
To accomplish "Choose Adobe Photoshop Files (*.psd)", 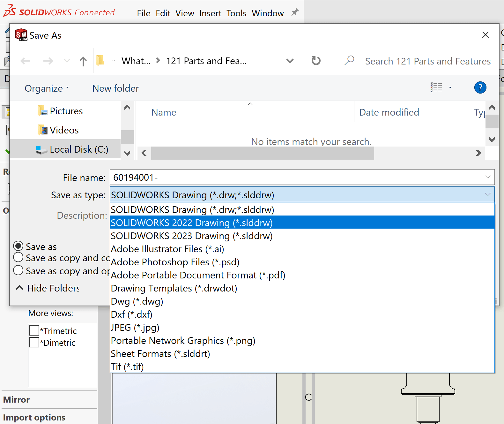I will pos(302,262).
